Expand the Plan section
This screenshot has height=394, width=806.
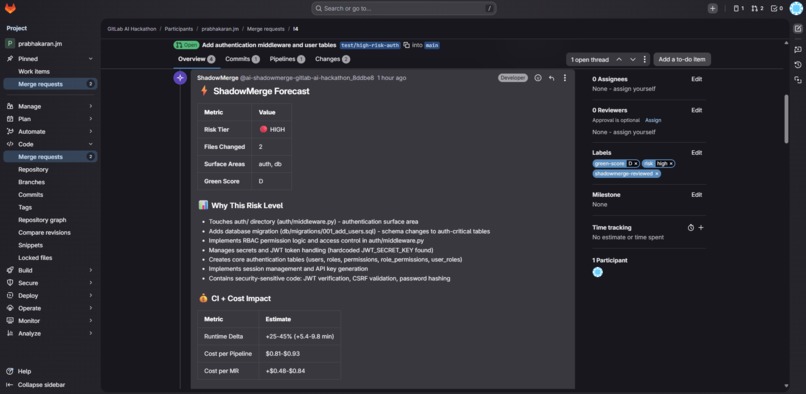pos(50,119)
